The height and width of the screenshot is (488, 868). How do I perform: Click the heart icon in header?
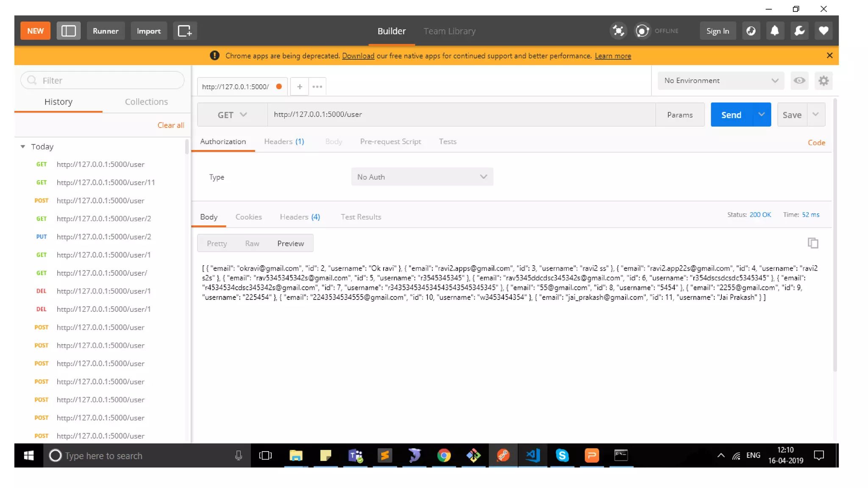point(823,31)
